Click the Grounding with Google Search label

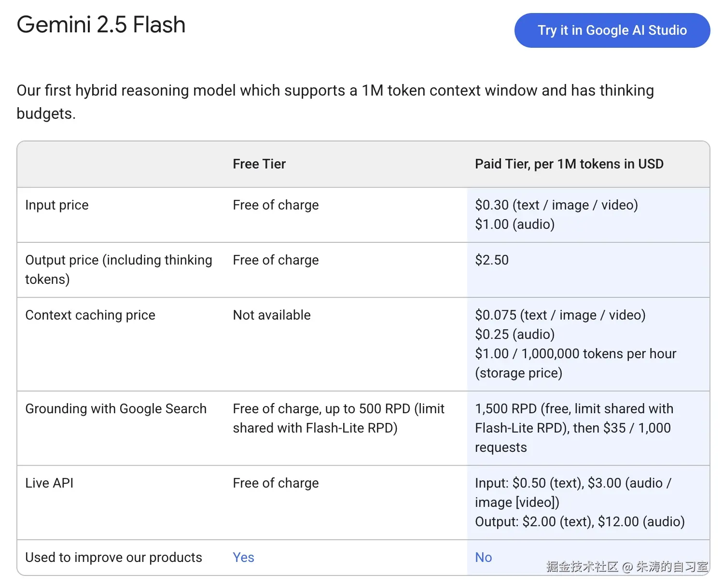[x=116, y=409]
